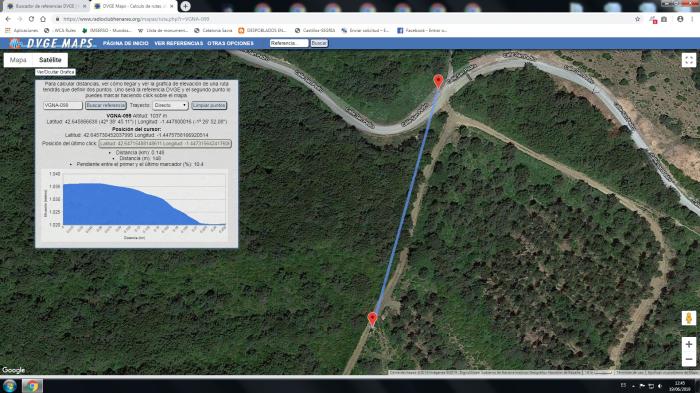Open the Trayecto Directo dropdown
Image resolution: width=700 pixels, height=393 pixels.
[x=171, y=105]
